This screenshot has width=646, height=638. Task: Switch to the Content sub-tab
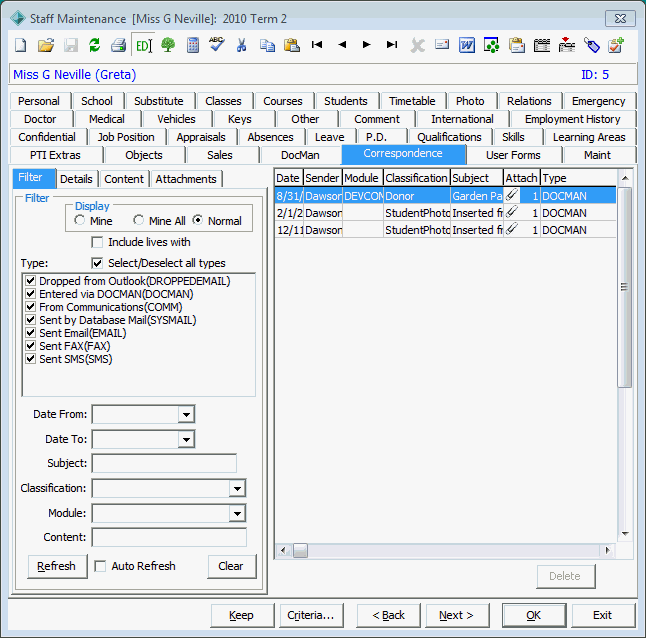tap(124, 179)
